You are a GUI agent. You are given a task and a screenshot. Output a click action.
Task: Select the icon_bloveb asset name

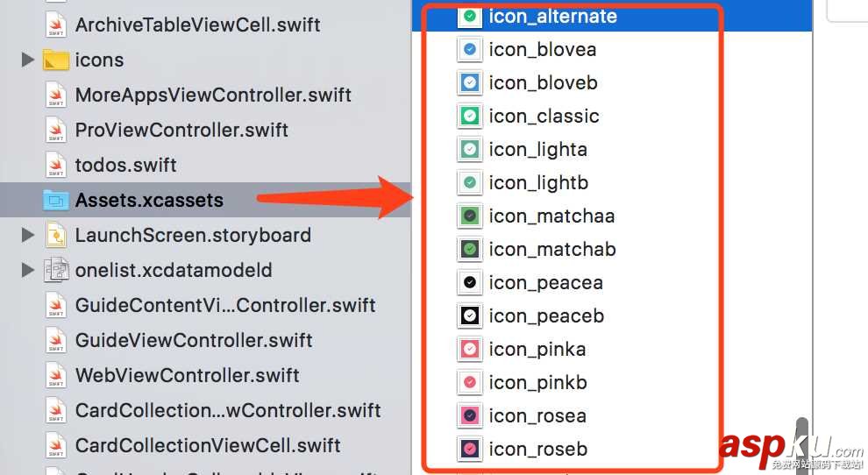click(x=543, y=83)
